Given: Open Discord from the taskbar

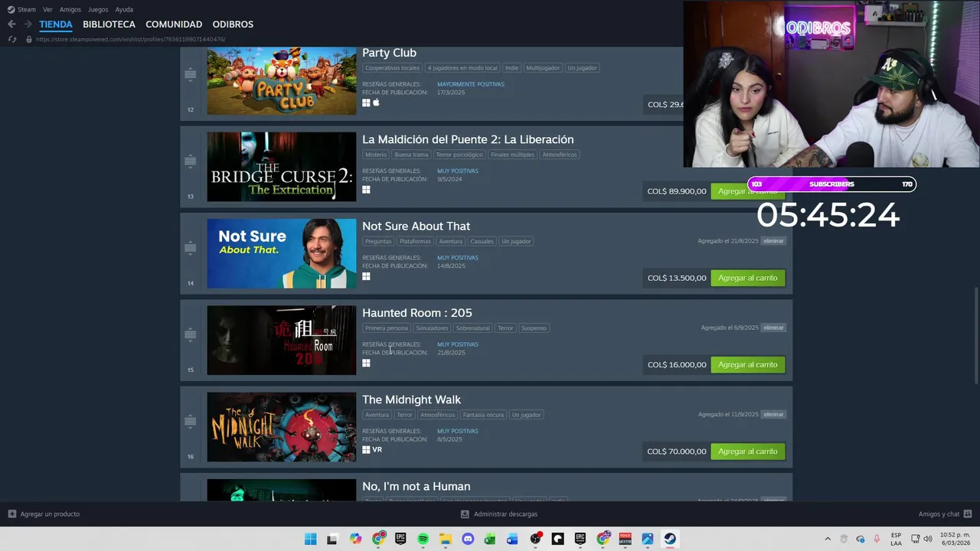Looking at the screenshot, I should click(x=468, y=539).
